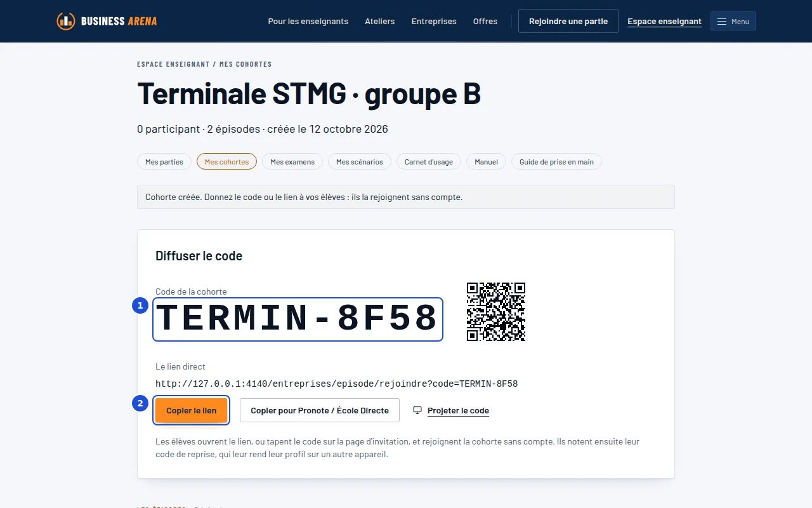Open the Ateliers nav item
Viewport: 812px width, 508px height.
click(380, 21)
